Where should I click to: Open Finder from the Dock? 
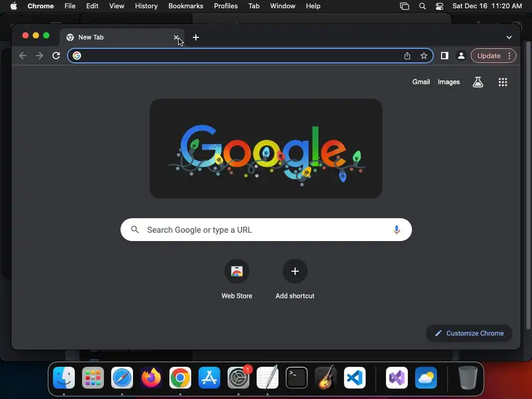[64, 378]
